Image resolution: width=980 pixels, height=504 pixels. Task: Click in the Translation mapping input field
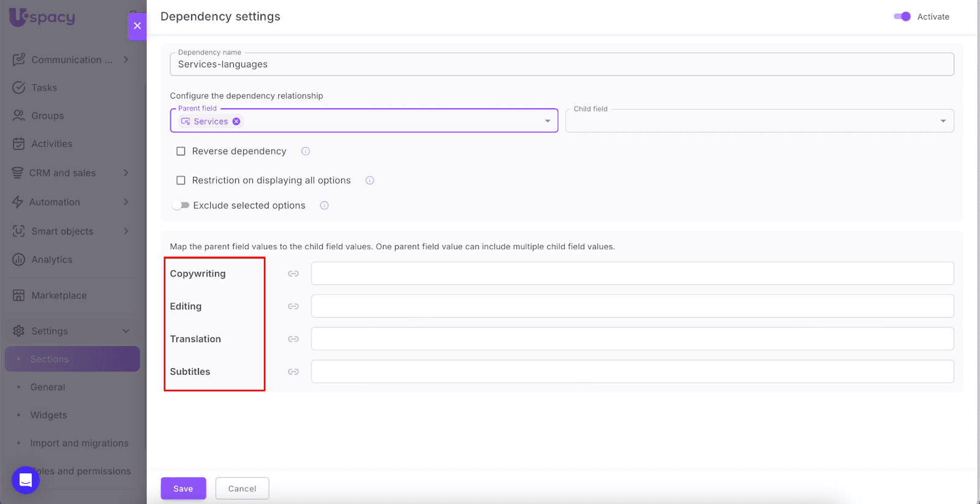[632, 339]
